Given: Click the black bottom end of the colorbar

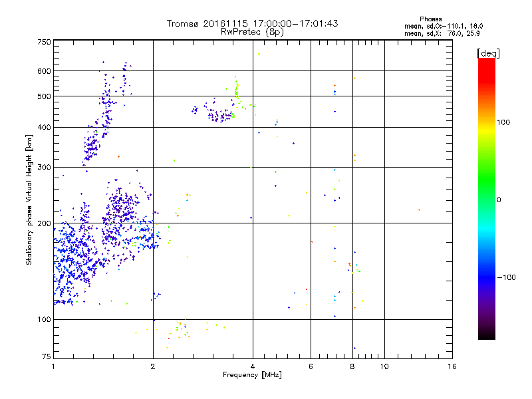Looking at the screenshot, I should tap(487, 334).
